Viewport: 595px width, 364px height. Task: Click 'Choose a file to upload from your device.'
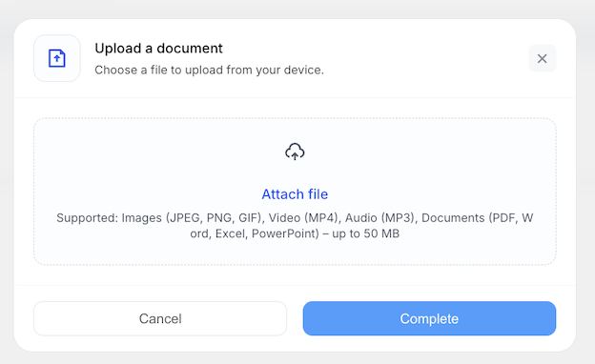209,71
